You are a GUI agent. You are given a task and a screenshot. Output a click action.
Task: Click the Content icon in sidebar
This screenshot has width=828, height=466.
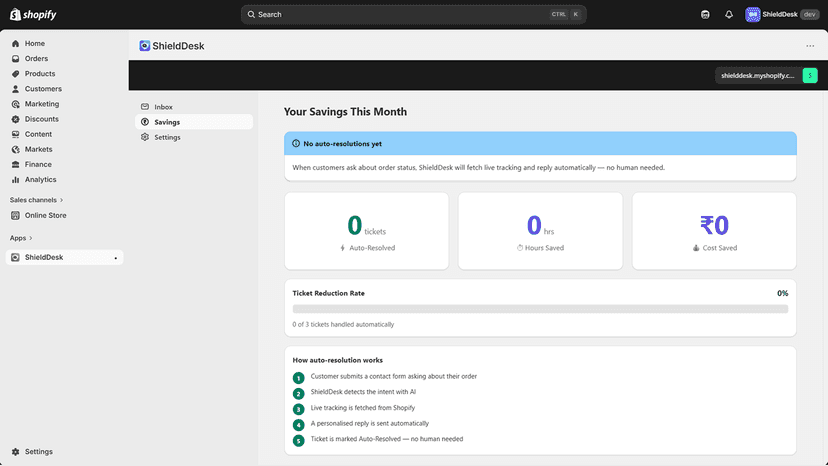coord(15,134)
